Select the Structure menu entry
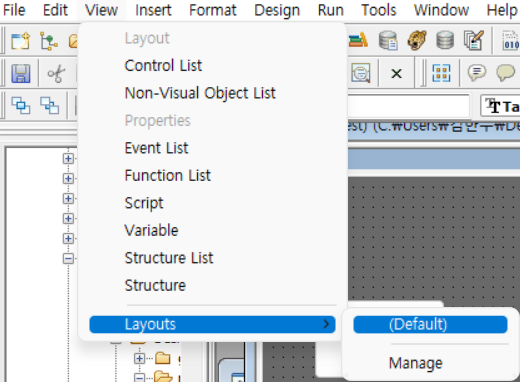The image size is (520, 382). pos(212,285)
